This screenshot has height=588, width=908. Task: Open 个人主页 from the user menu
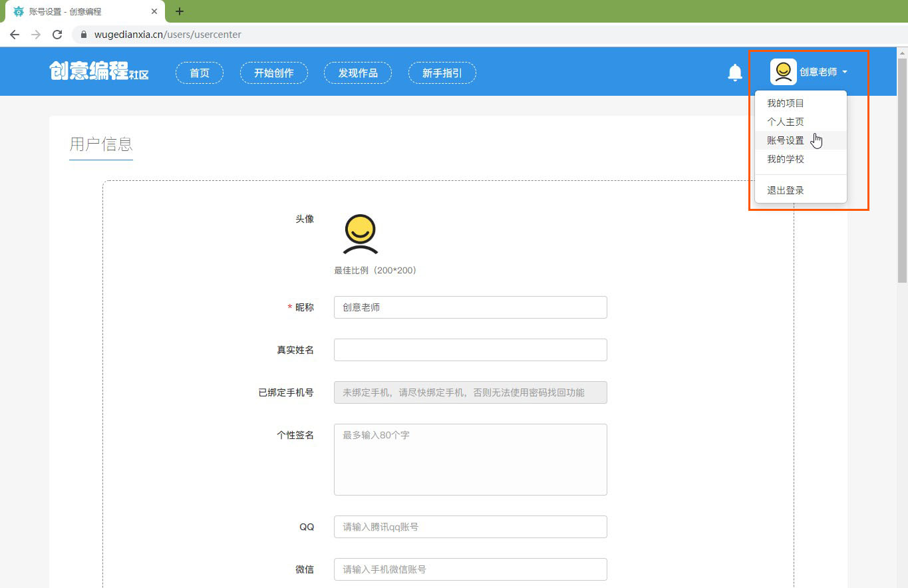pos(786,122)
